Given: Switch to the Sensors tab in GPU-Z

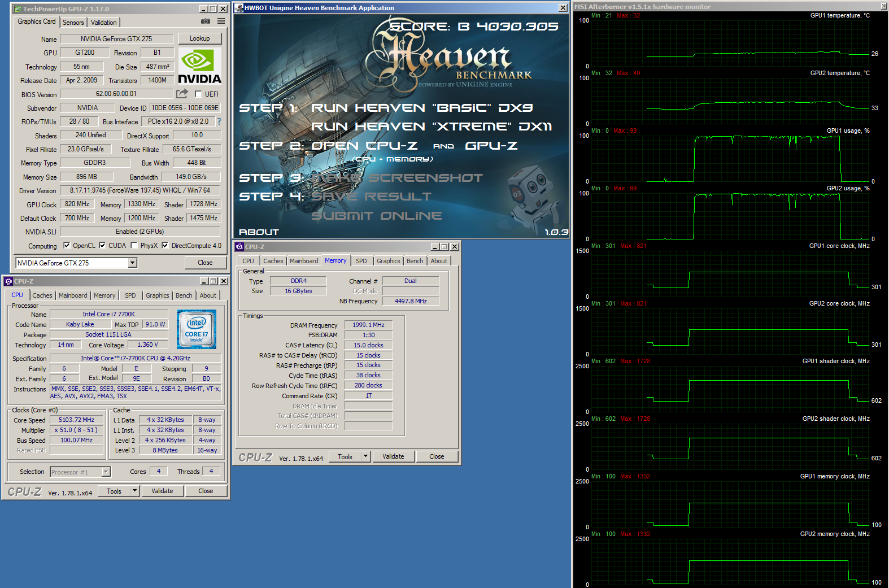Looking at the screenshot, I should (73, 23).
